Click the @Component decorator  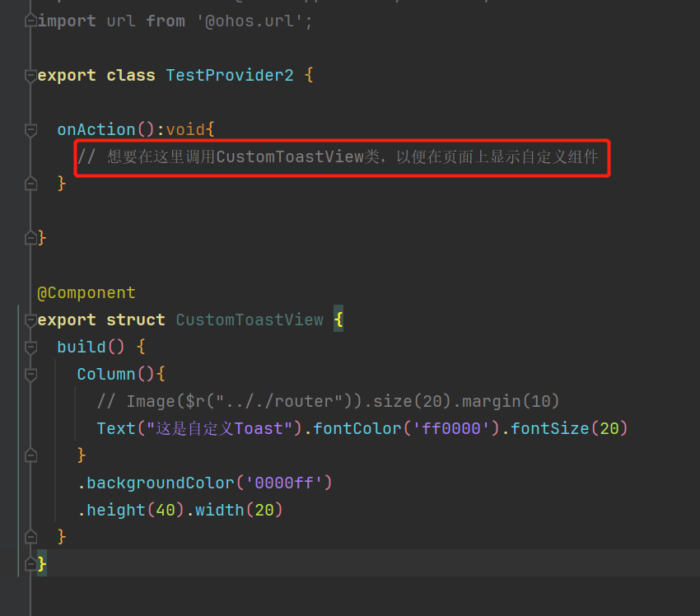[86, 292]
